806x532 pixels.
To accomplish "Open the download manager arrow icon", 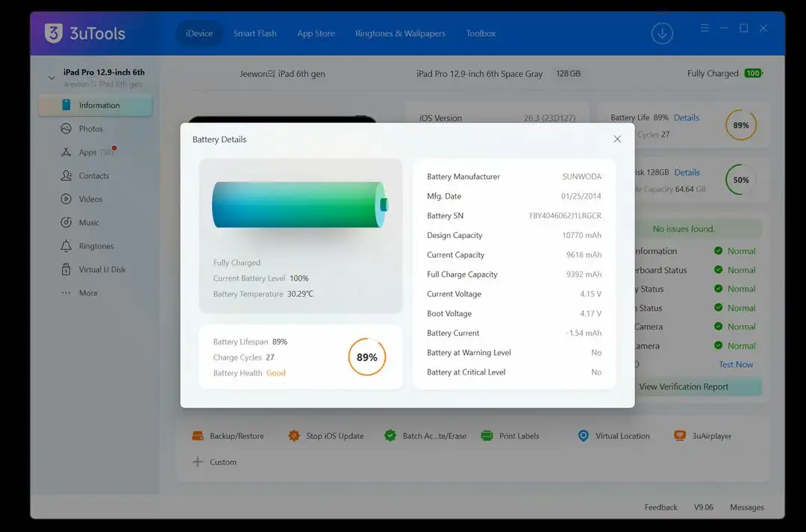I will (662, 34).
